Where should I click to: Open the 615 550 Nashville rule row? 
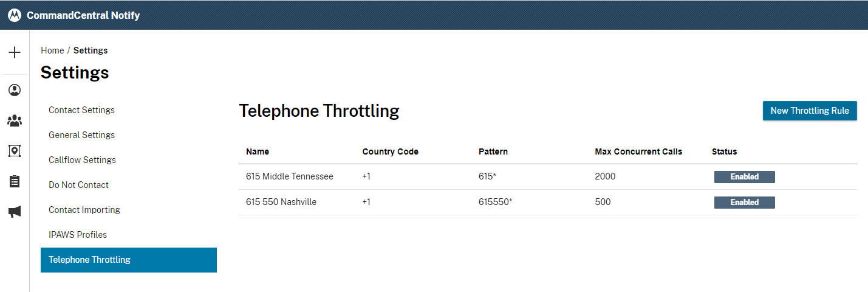point(281,202)
